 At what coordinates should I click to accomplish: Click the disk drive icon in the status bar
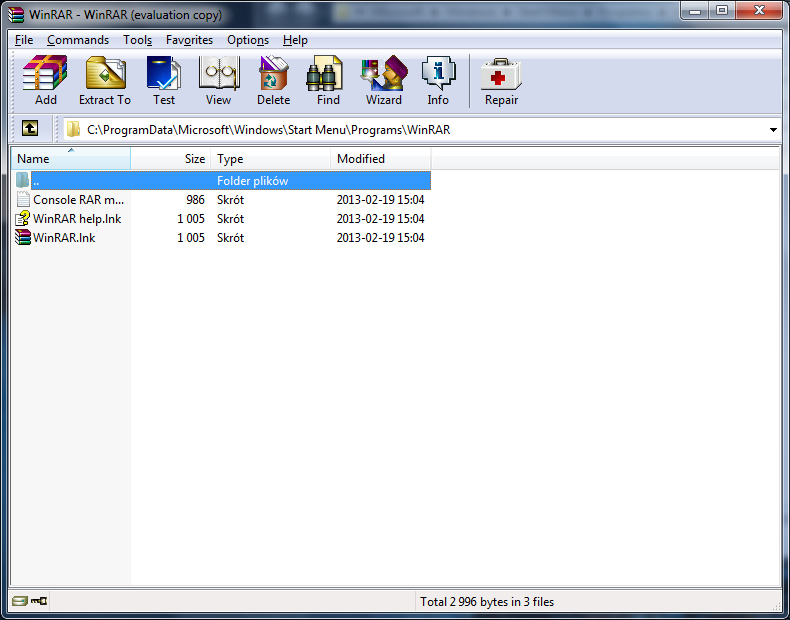click(20, 601)
